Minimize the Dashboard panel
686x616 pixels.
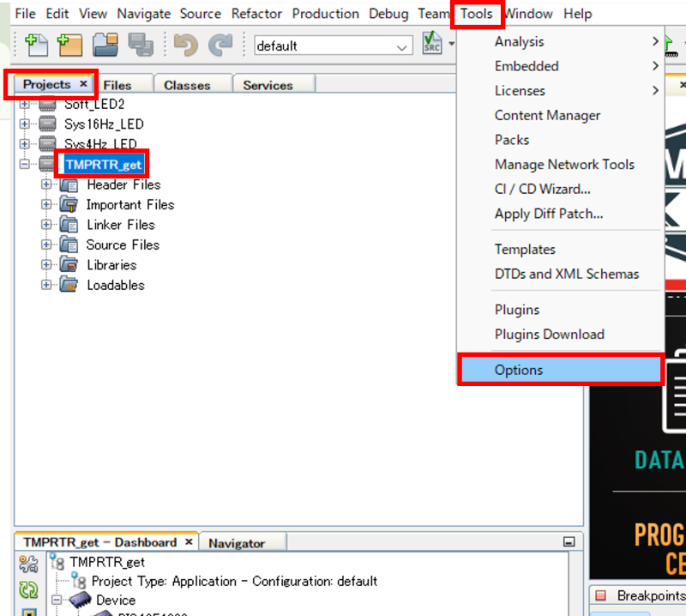coord(568,542)
